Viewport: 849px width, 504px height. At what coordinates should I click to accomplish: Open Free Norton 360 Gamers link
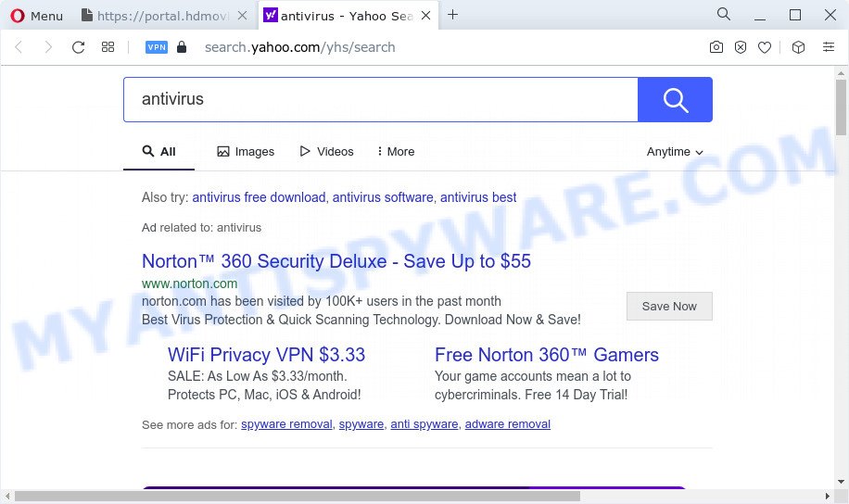pyautogui.click(x=547, y=355)
